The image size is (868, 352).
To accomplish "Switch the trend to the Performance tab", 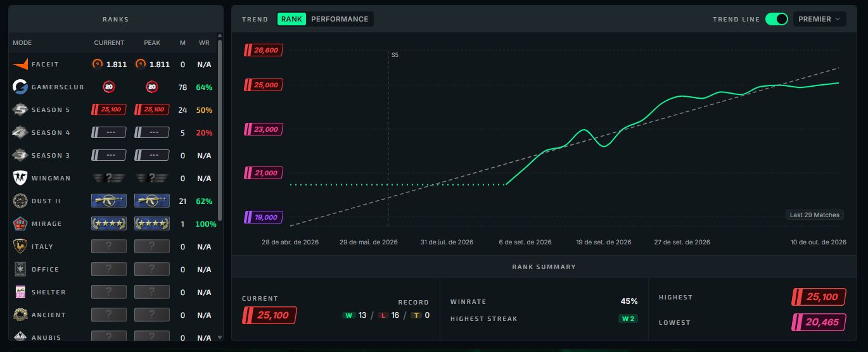I will tap(340, 19).
